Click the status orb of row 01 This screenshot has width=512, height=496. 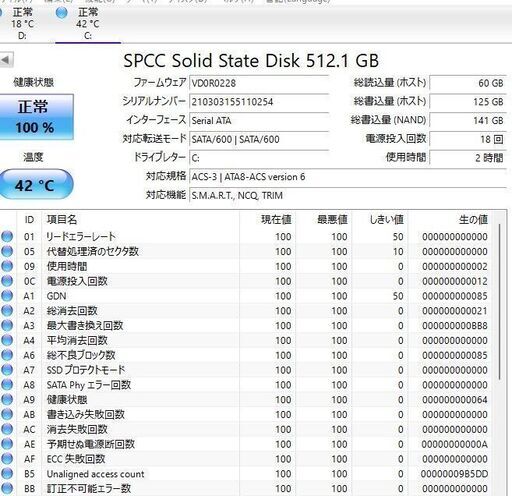coord(7,236)
